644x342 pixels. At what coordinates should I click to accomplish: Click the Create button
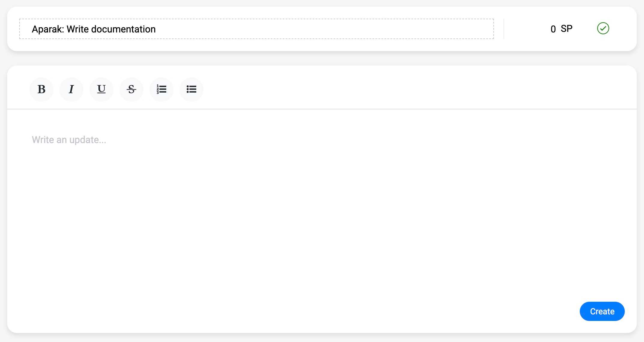pyautogui.click(x=602, y=311)
